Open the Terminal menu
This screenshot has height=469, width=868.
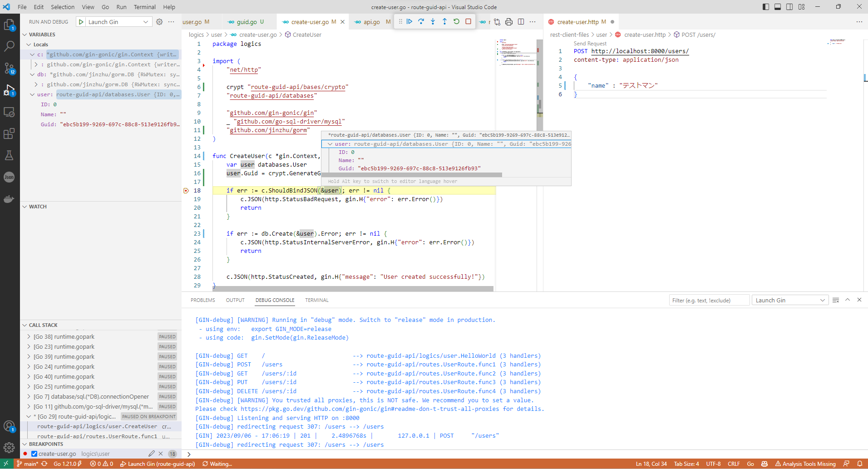(144, 7)
